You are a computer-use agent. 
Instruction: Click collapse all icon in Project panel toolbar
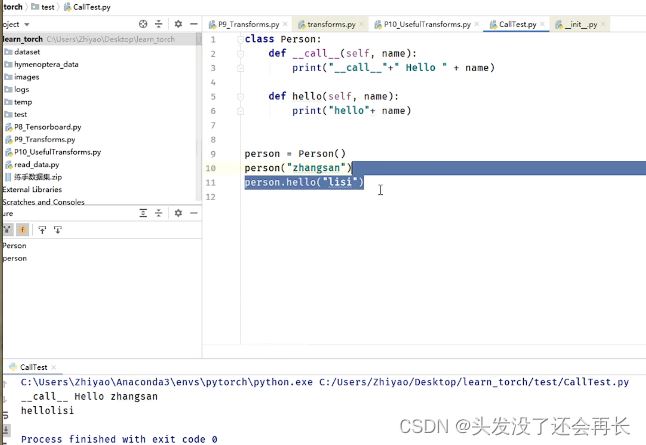click(160, 23)
